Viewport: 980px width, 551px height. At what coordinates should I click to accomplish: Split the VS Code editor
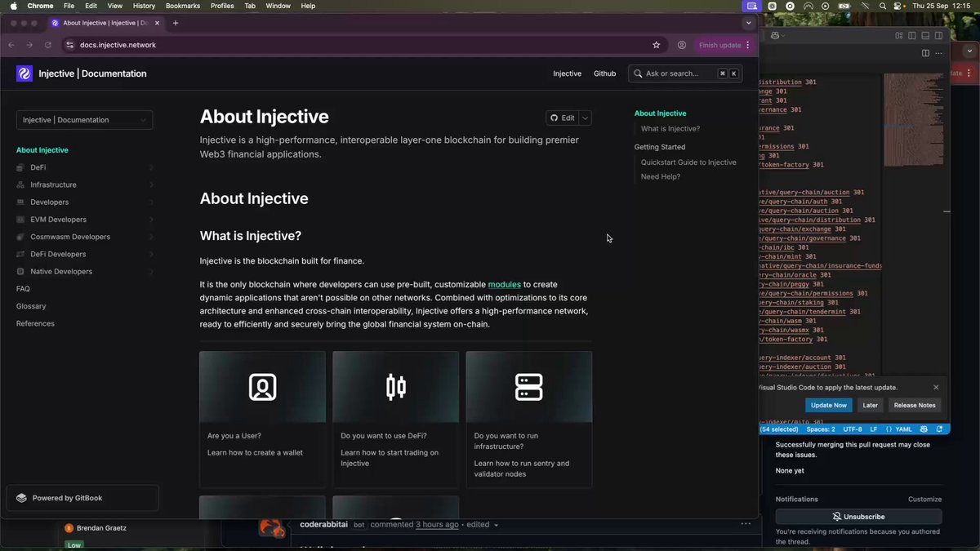[x=925, y=53]
